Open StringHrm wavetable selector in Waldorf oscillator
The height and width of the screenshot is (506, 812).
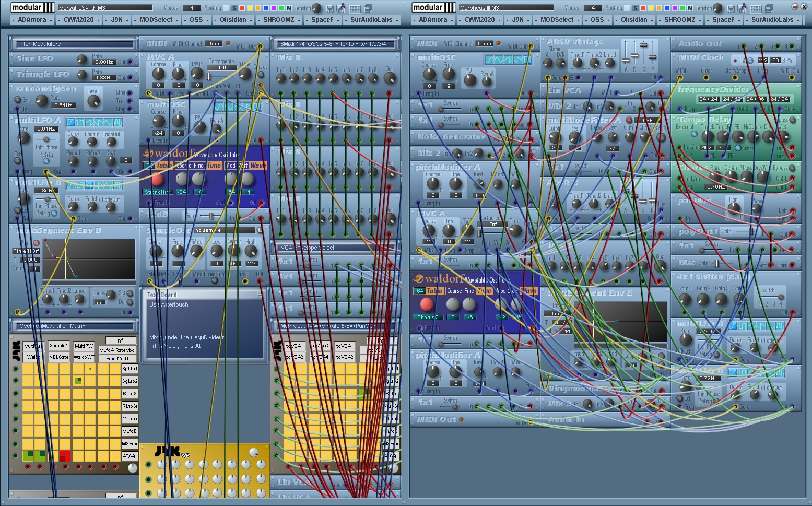[157, 192]
